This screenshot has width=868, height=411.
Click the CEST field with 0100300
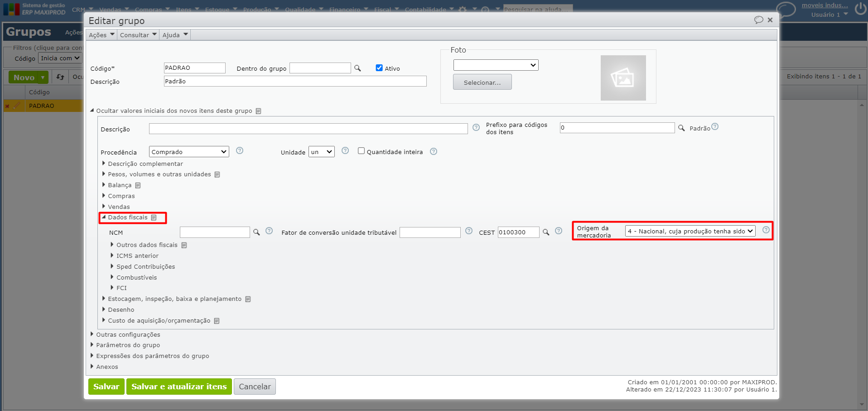point(519,232)
